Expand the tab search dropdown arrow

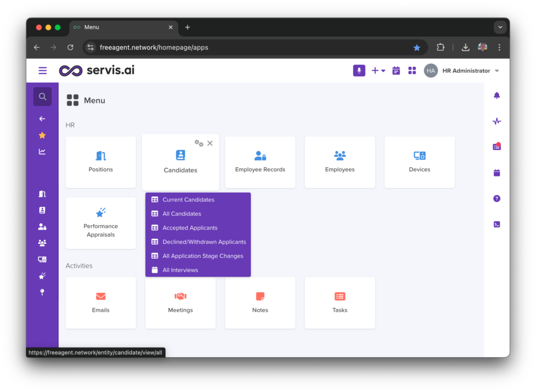pos(500,27)
